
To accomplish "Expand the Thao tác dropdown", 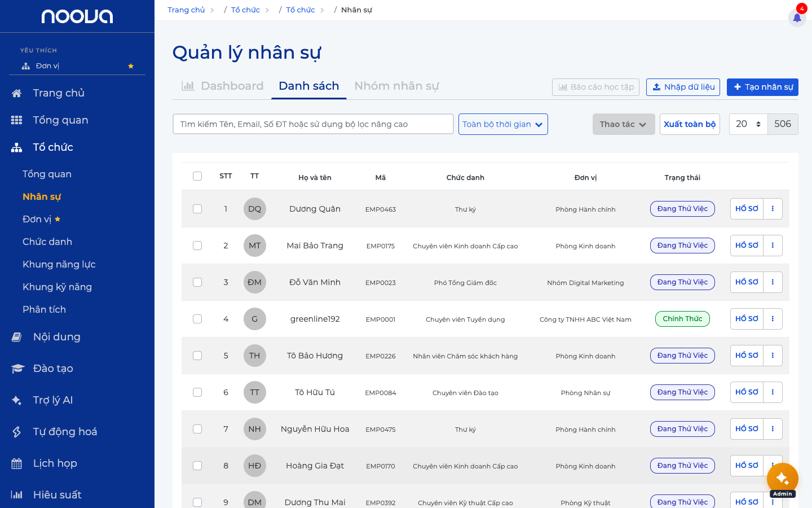I will [624, 124].
